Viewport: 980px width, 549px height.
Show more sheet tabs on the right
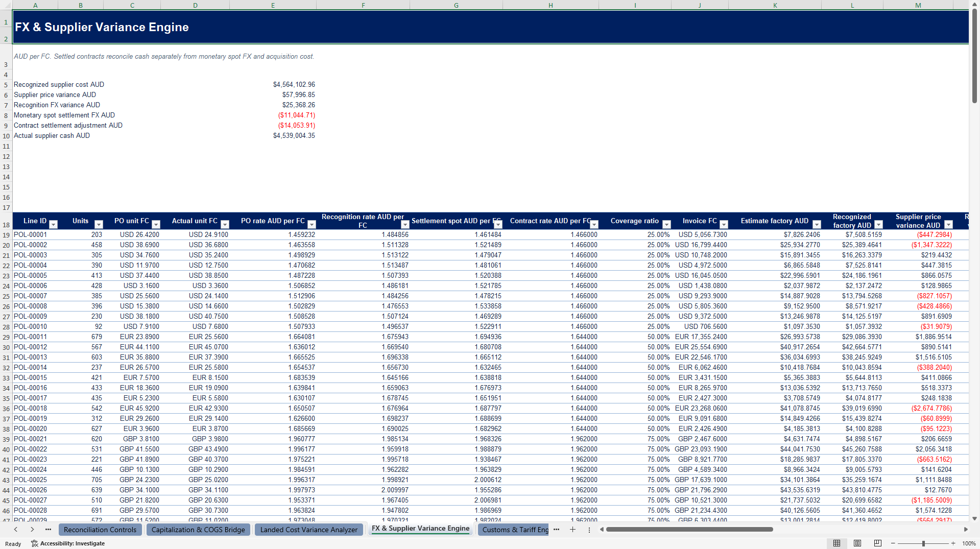click(556, 530)
